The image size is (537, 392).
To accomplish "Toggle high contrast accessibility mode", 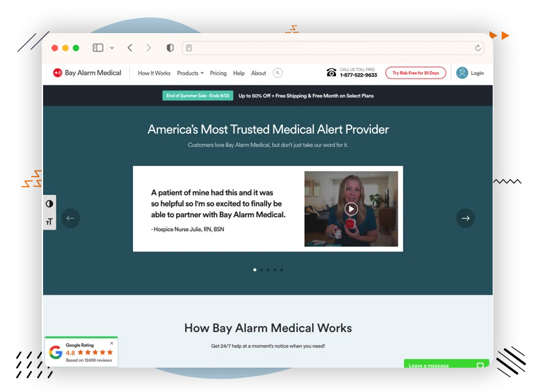I will [49, 204].
